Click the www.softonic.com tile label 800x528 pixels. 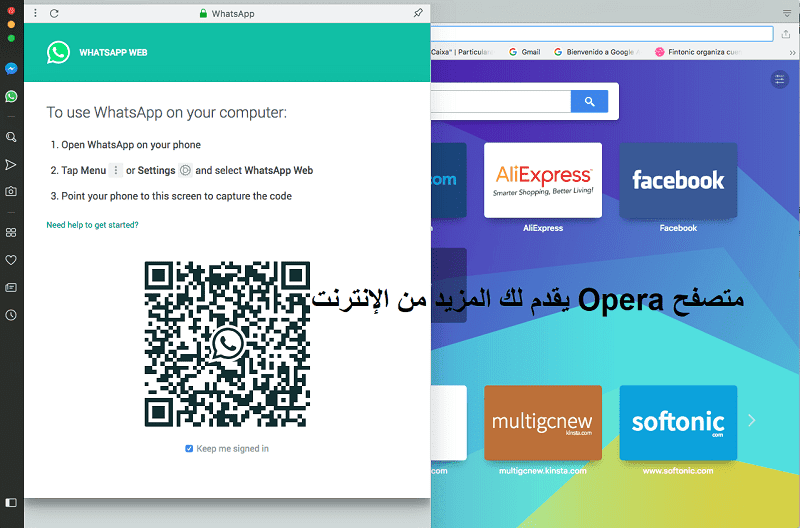(x=678, y=471)
